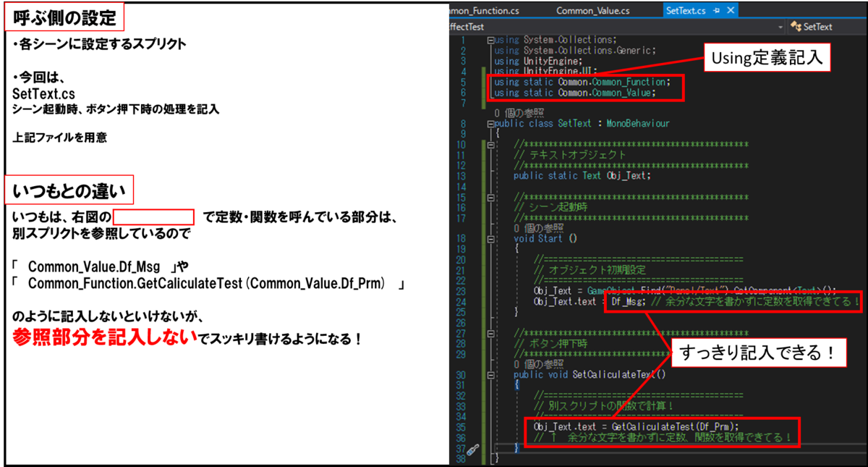
Task: Click "public void SetCaliculateText()" declaration
Action: click(590, 374)
